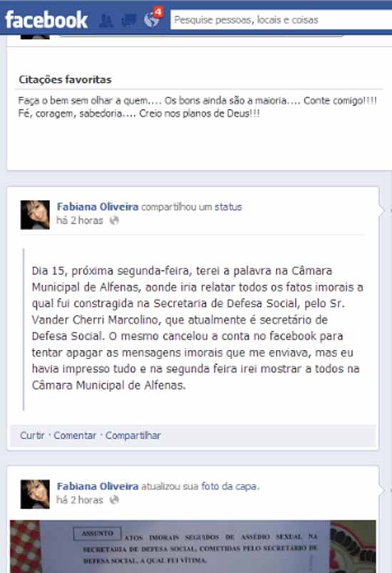The image size is (392, 573).
Task: Open 'há 2 horas' timestamp of cover photo update
Action: tap(79, 500)
